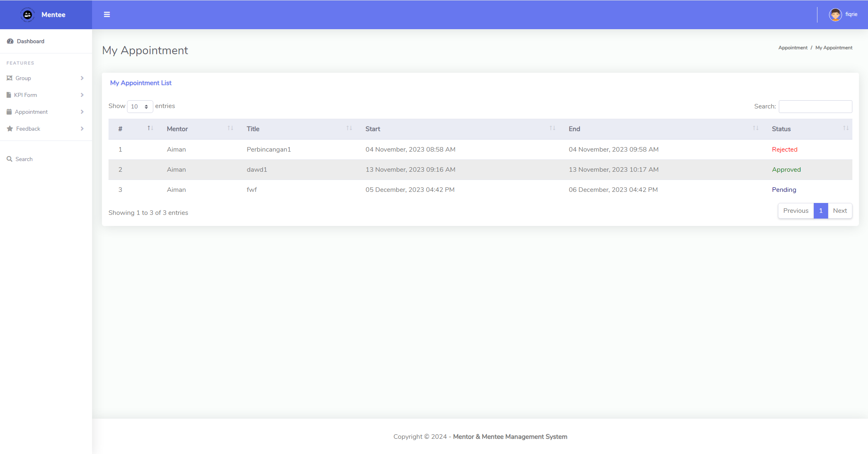
Task: Sort table by Title column
Action: (x=349, y=129)
